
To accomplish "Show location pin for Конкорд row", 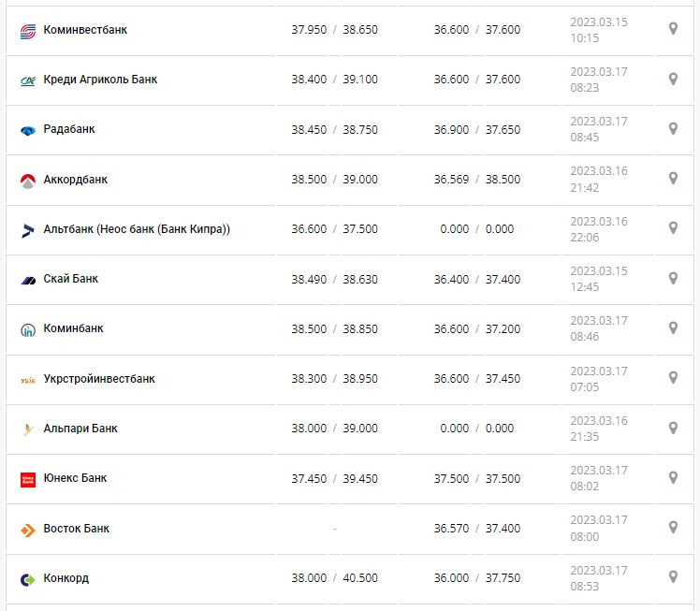I will tap(672, 578).
